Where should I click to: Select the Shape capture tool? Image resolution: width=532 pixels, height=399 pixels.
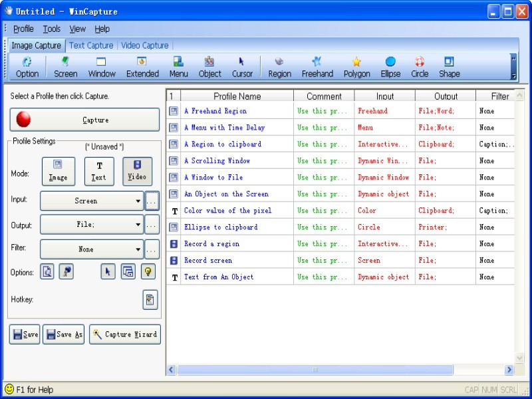[450, 67]
